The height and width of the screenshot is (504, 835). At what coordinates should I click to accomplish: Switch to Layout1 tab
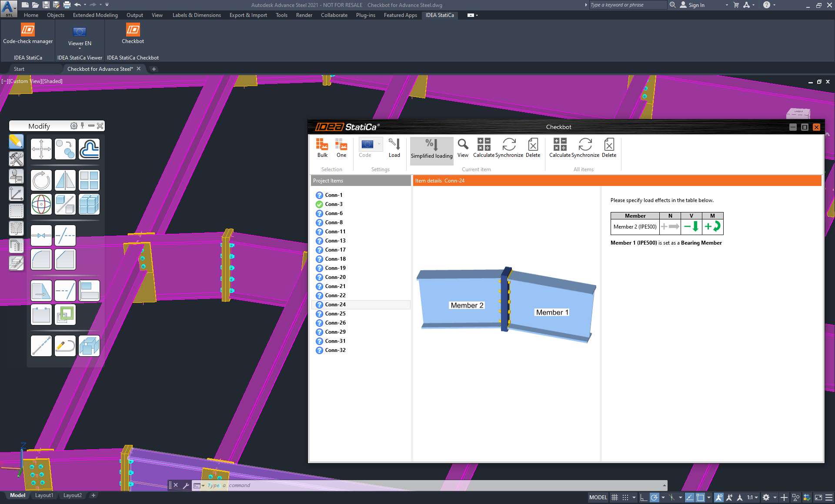pos(44,495)
